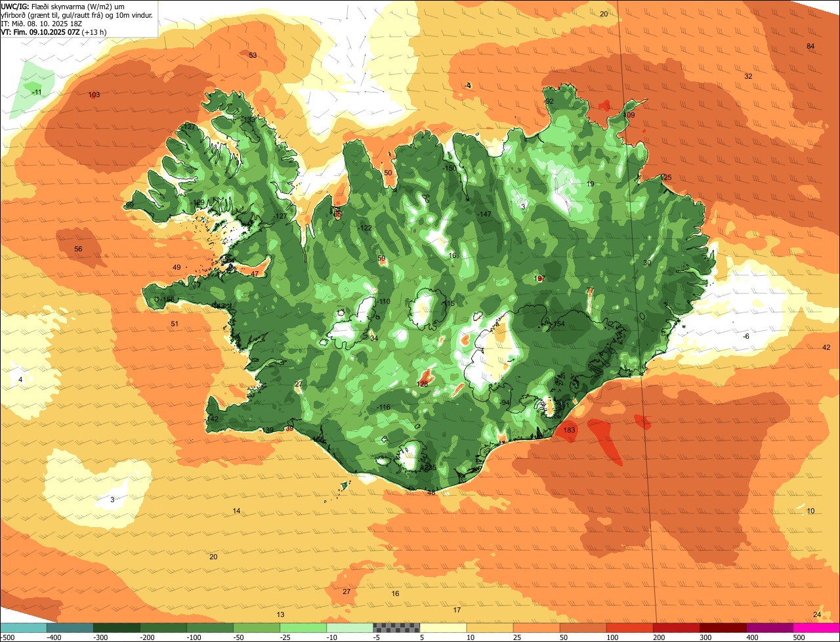Click the value '24' in the bottom-right corner
Image resolution: width=840 pixels, height=642 pixels.
(x=817, y=614)
